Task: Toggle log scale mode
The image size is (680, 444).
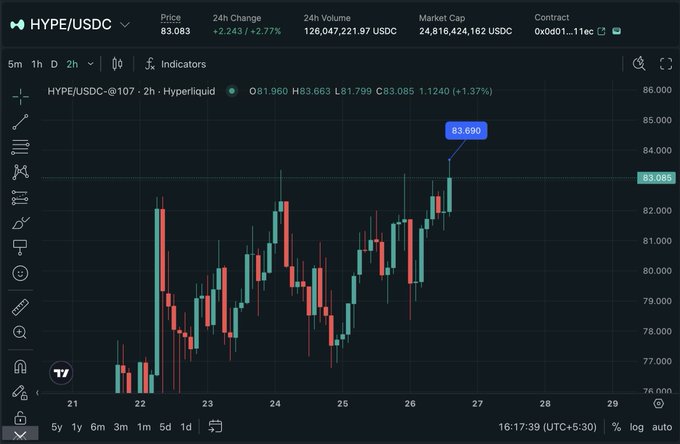Action: [637, 427]
